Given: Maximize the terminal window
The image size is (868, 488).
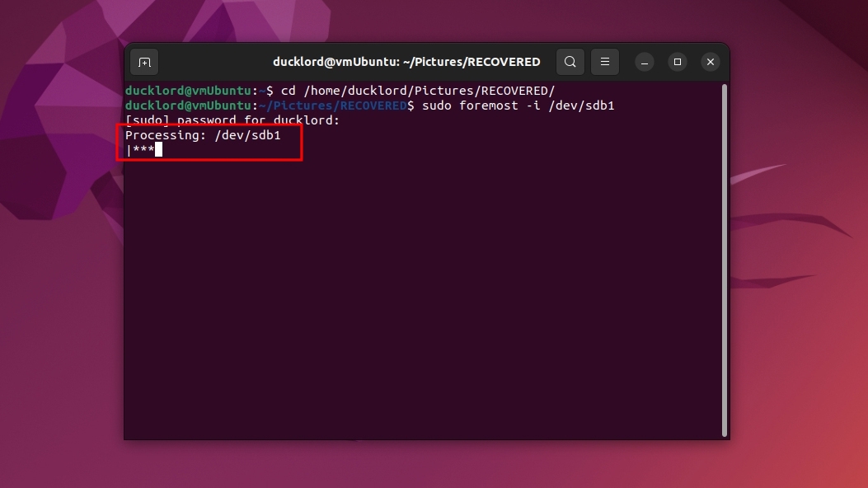Looking at the screenshot, I should pos(678,62).
